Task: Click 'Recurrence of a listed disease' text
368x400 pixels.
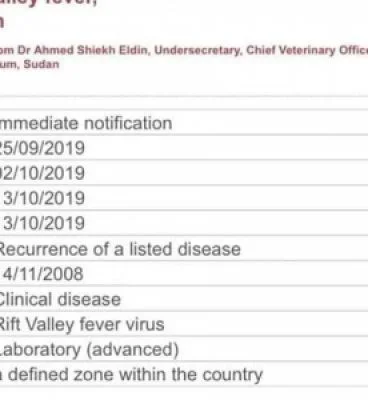Action: 119,249
